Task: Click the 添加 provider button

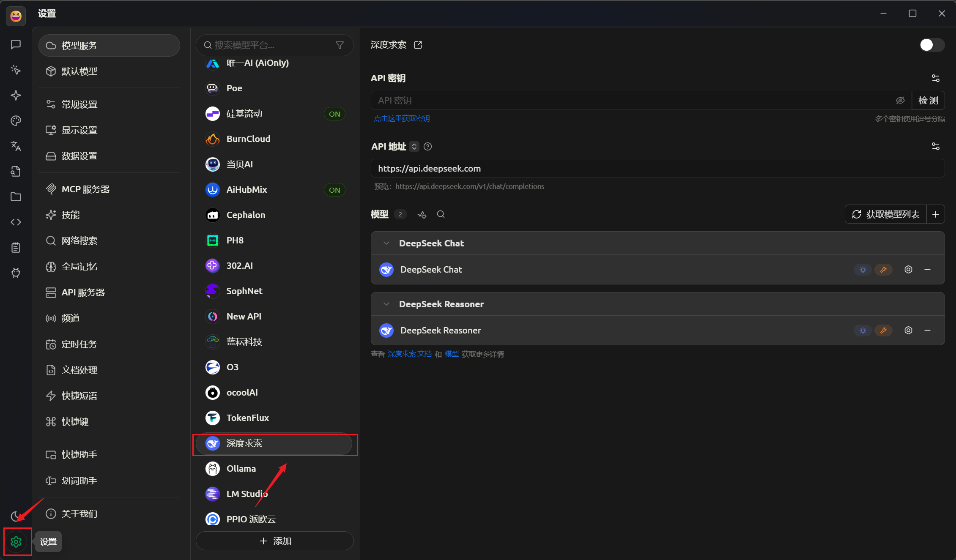Action: coord(275,541)
